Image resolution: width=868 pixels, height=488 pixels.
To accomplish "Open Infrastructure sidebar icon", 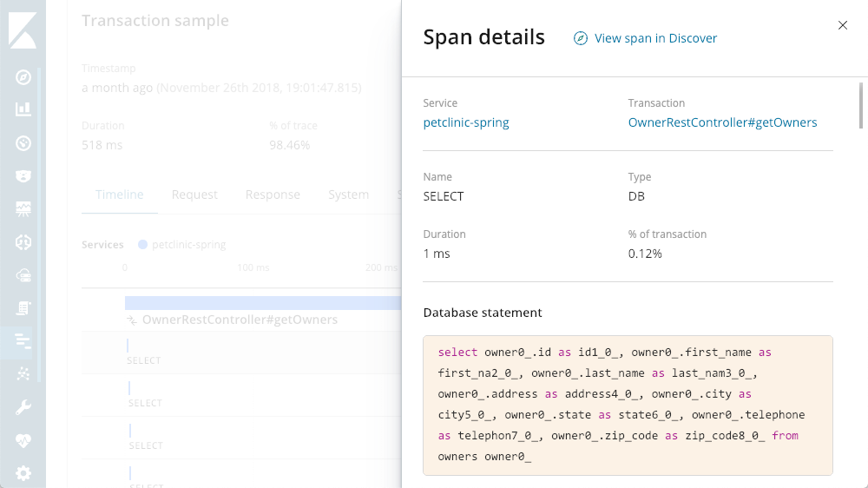I will (x=23, y=275).
